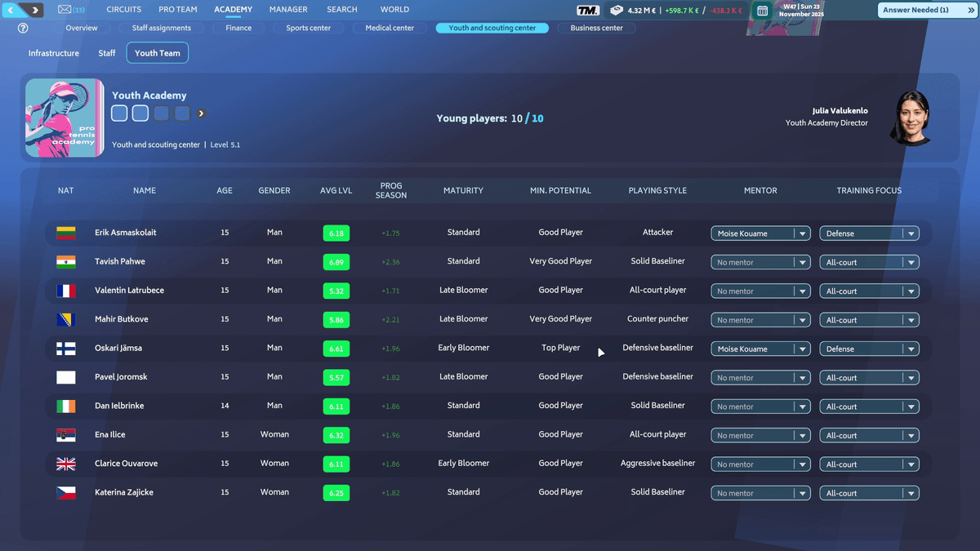The height and width of the screenshot is (551, 980).
Task: Click Julia Valukenlo's portrait
Action: click(x=911, y=117)
